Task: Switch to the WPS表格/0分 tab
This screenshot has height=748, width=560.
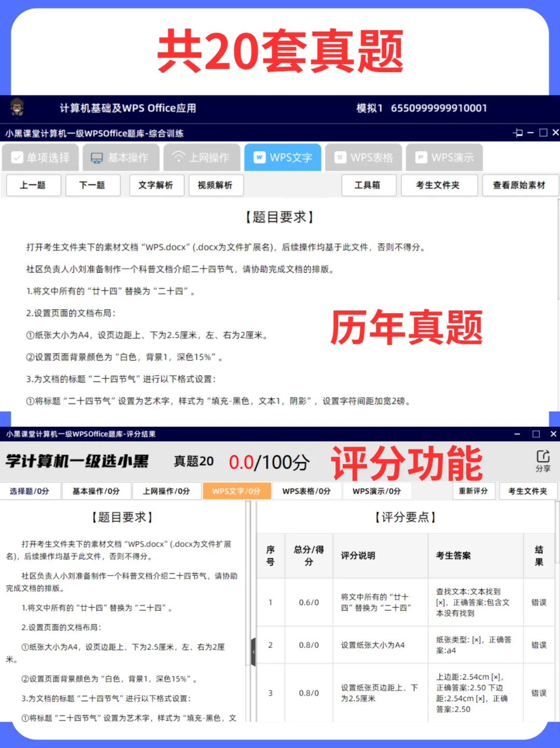Action: (x=306, y=491)
